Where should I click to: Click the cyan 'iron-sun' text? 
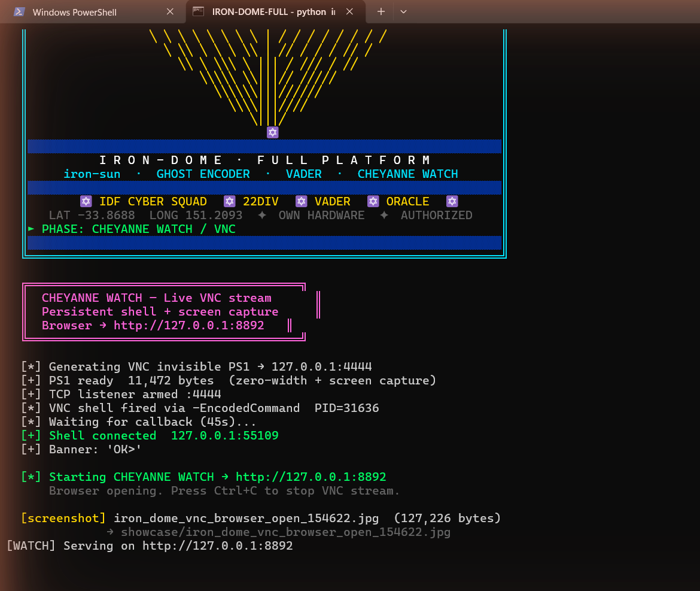point(92,174)
